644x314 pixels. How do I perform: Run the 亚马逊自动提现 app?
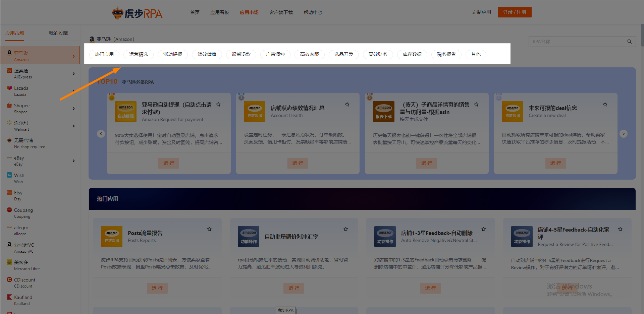[x=169, y=163]
